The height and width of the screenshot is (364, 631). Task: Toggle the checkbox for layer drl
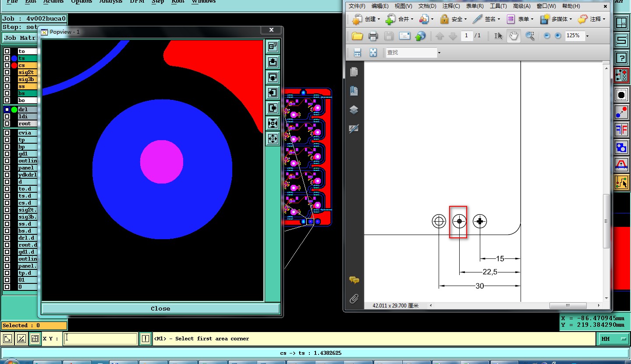7,110
